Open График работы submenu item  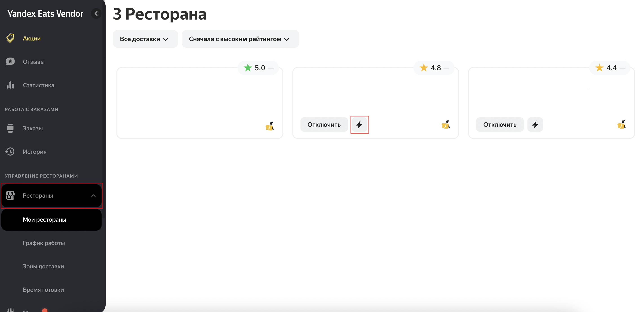[x=44, y=243]
